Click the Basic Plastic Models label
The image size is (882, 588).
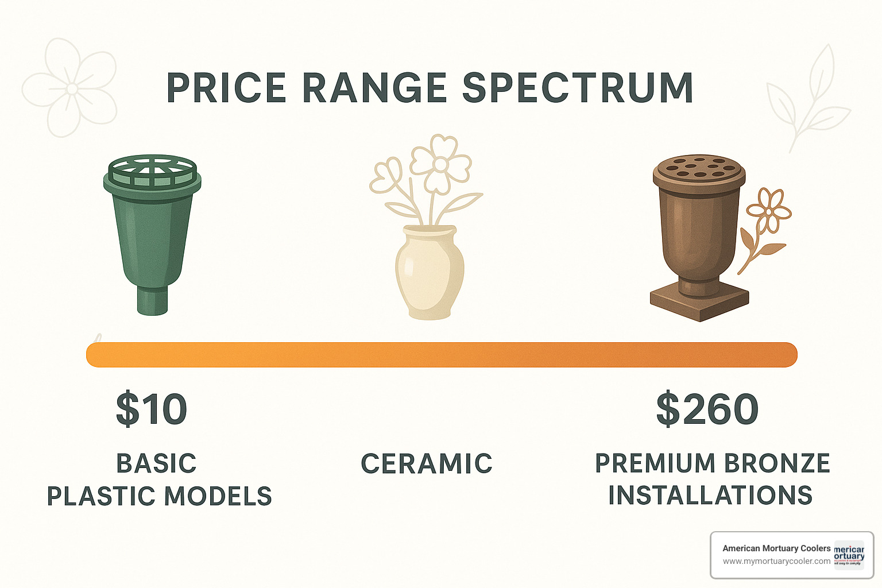[x=159, y=480]
